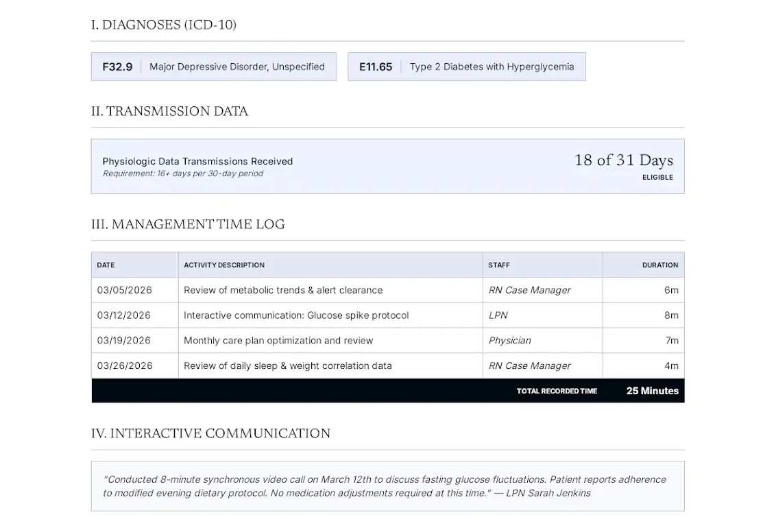
Task: Click the 18 of 31 Days counter
Action: point(623,160)
